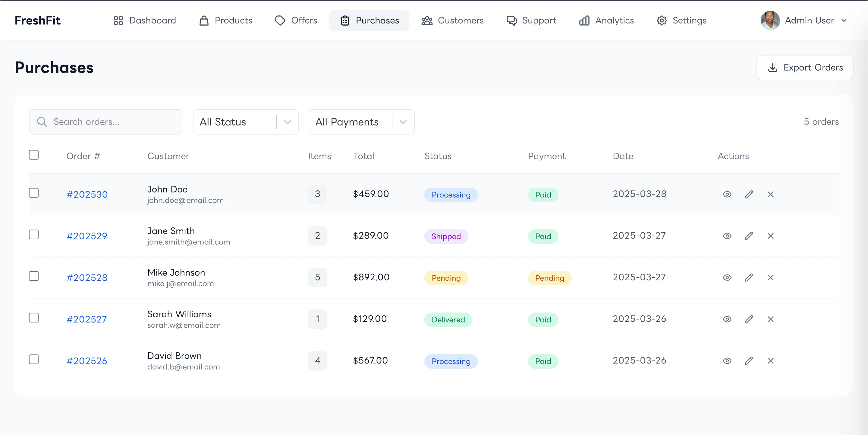Click the Pending status badge for #202528
The image size is (868, 435).
click(x=446, y=278)
